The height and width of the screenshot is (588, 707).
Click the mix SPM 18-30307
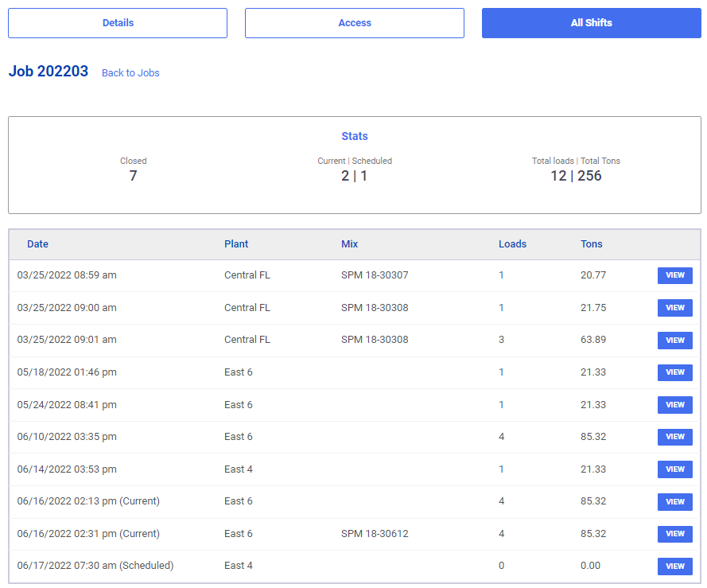[375, 275]
